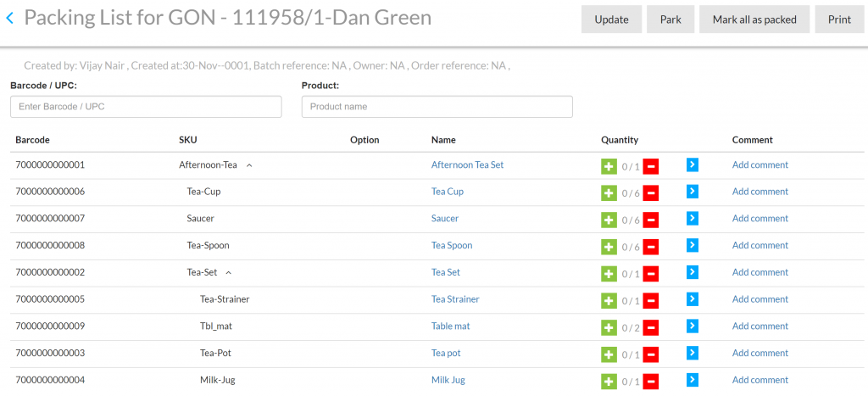868x396 pixels.
Task: Open the Afternoon Tea Set product link
Action: point(467,165)
